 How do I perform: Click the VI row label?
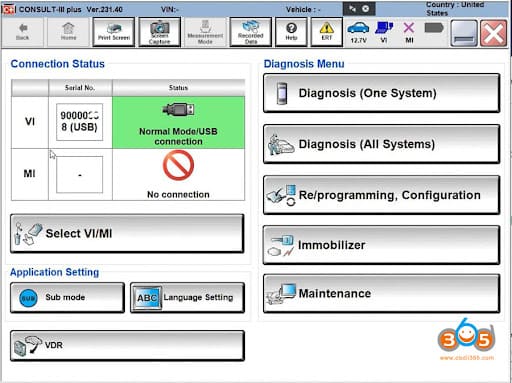pyautogui.click(x=30, y=122)
